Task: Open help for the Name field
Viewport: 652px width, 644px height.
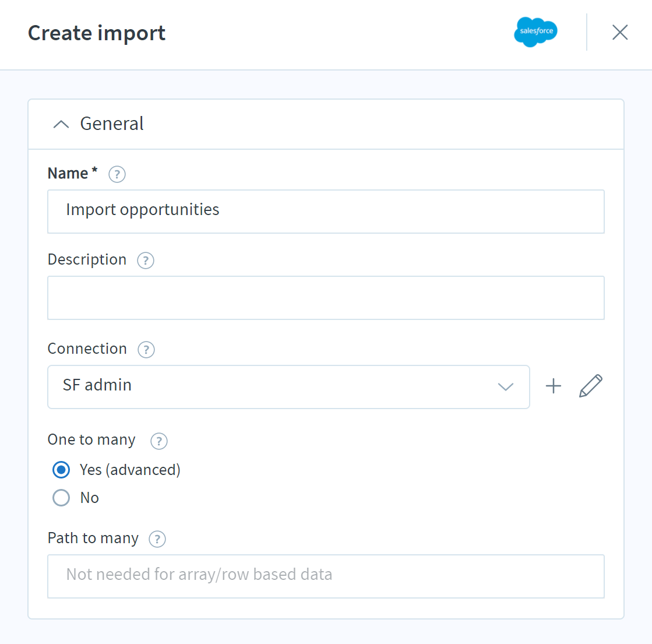Action: 117,174
